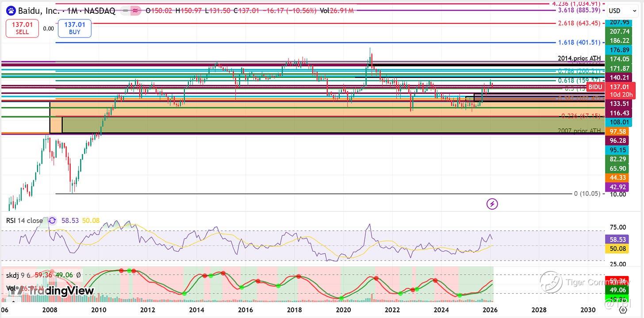
Task: Click the TradingView logo
Action: coord(52,291)
